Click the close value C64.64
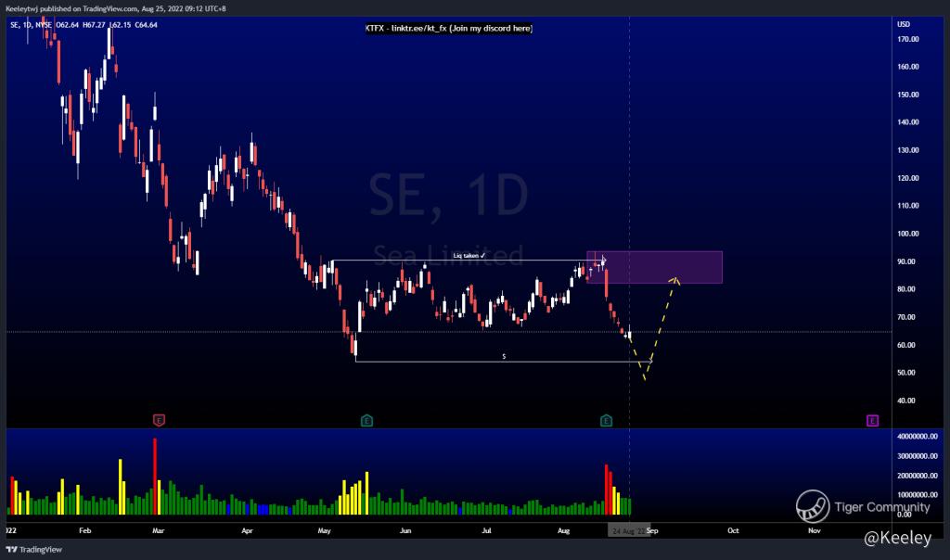The width and height of the screenshot is (950, 560). [146, 25]
